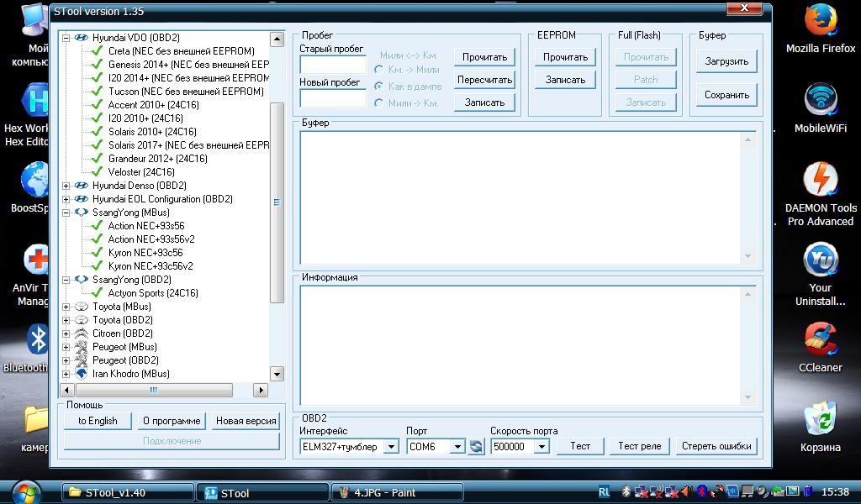Open the port speed 500000 dropdown
This screenshot has width=861, height=504.
[541, 447]
